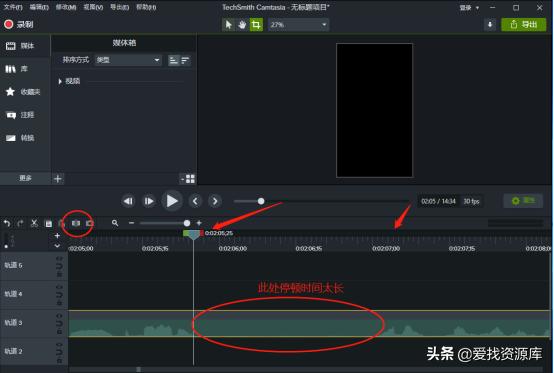The height and width of the screenshot is (373, 554).
Task: Step forward one frame
Action: (149, 201)
